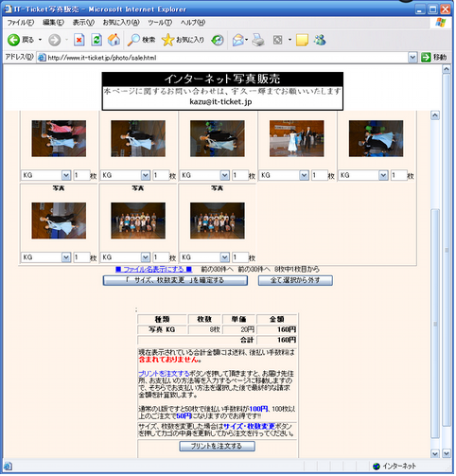The height and width of the screenshot is (476, 456).
Task: Open the dropdown arrow beside Back button
Action: point(40,40)
